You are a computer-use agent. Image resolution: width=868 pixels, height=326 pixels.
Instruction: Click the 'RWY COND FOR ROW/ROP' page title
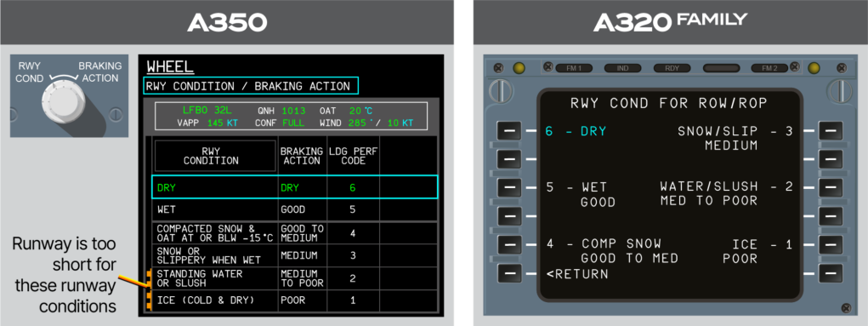[x=670, y=104]
